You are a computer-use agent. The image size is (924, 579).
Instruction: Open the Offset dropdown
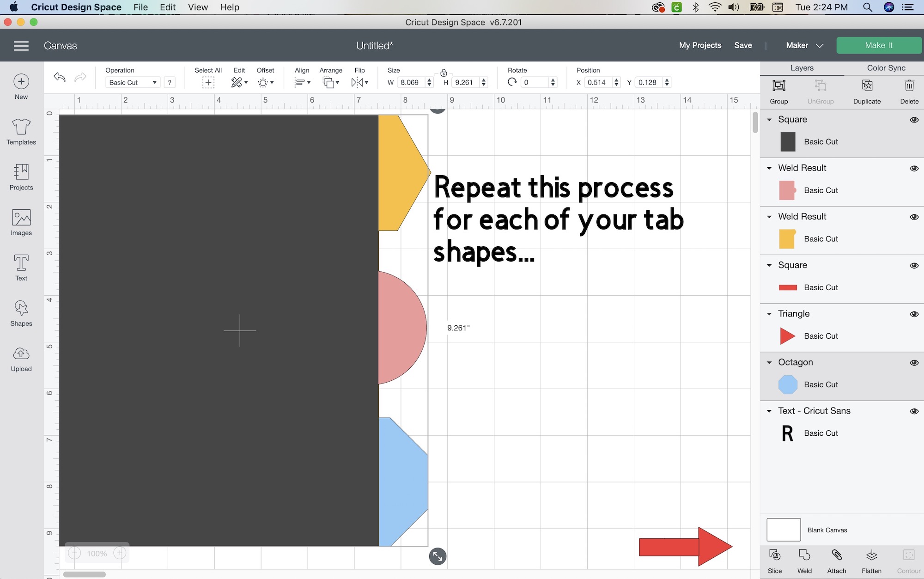[x=266, y=83]
